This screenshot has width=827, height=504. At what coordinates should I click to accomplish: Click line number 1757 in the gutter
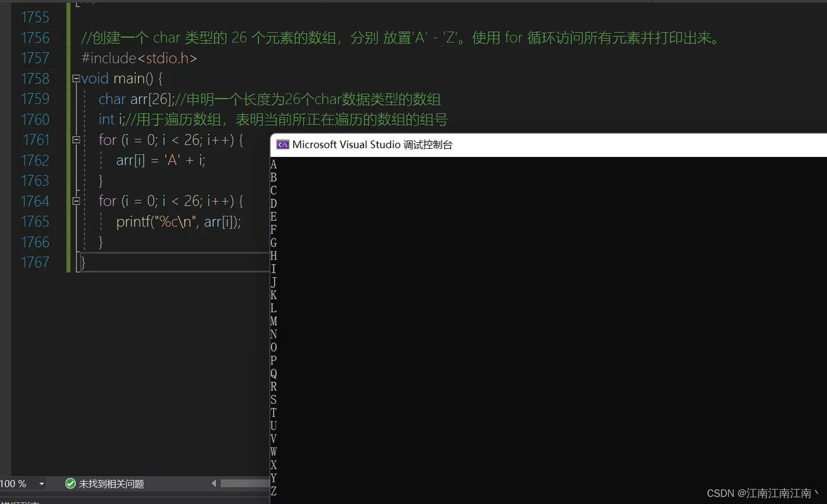click(35, 58)
